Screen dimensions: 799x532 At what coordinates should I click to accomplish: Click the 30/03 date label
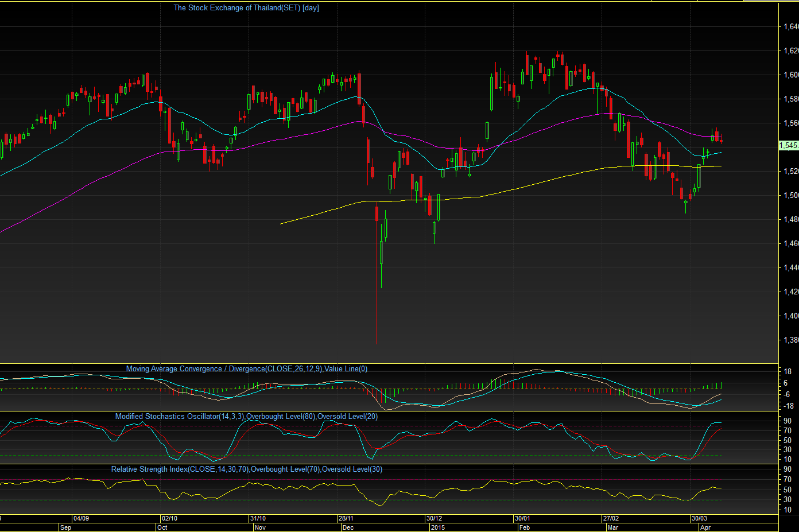[x=699, y=519]
